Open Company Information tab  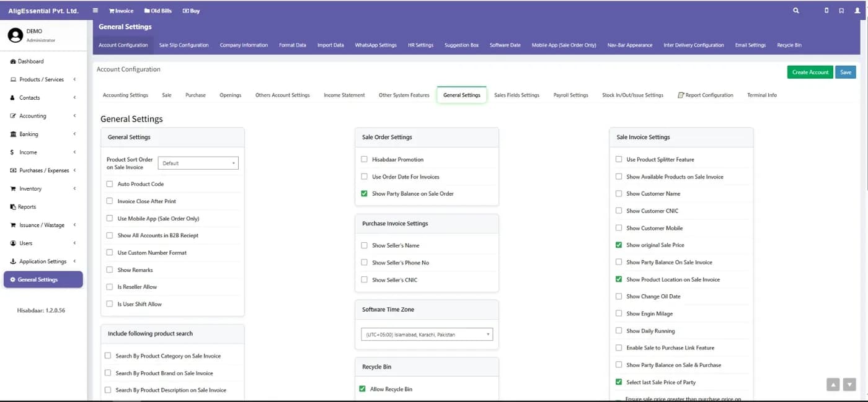coord(244,45)
